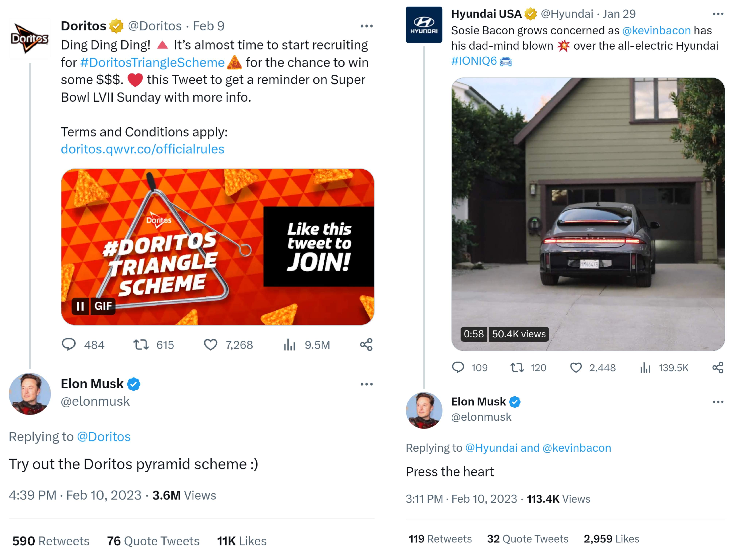Open more options on Hyundai USA tweet
The image size is (747, 560).
[x=718, y=14]
